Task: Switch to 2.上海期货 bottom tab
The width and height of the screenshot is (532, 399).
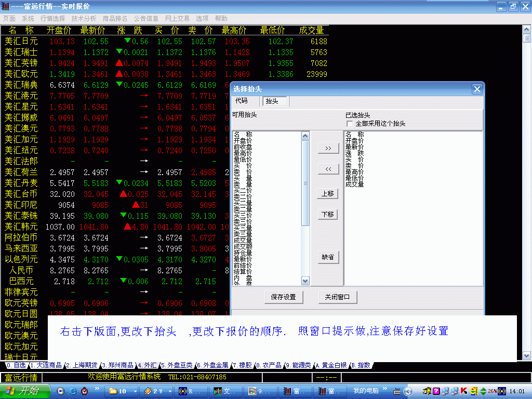Action: [x=82, y=365]
